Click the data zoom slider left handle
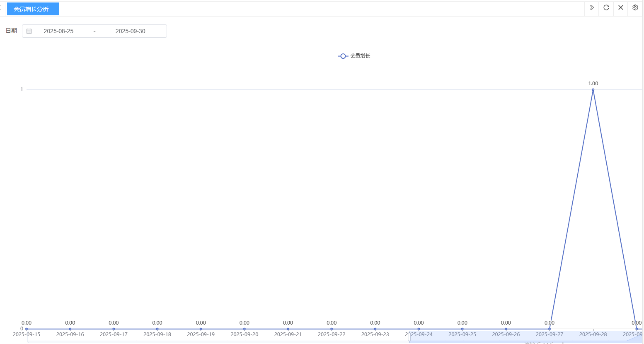 tap(409, 337)
